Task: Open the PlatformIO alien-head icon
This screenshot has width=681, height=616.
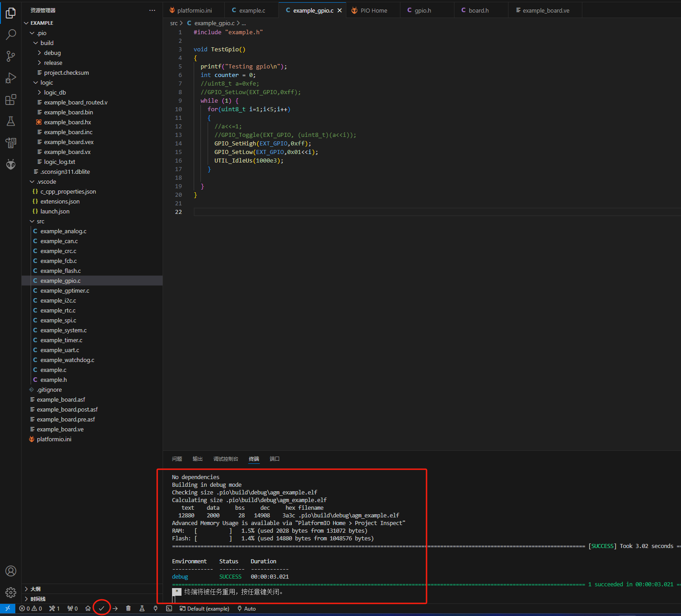Action: pyautogui.click(x=11, y=164)
